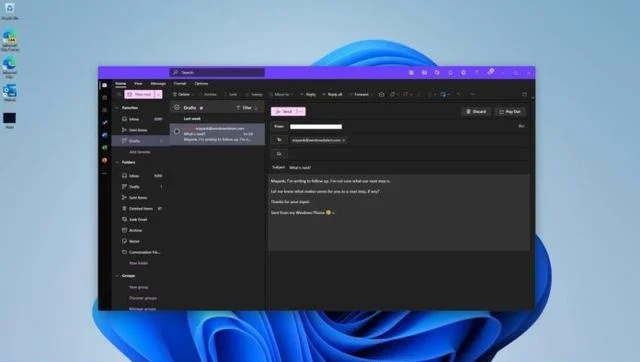Switch to the View ribbon tab
Screen dimensions: 640x362
(x=138, y=83)
